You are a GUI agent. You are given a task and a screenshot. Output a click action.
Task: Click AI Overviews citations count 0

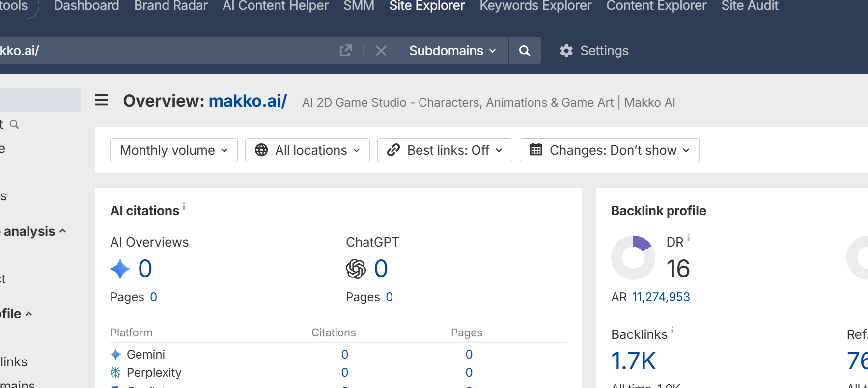click(145, 269)
